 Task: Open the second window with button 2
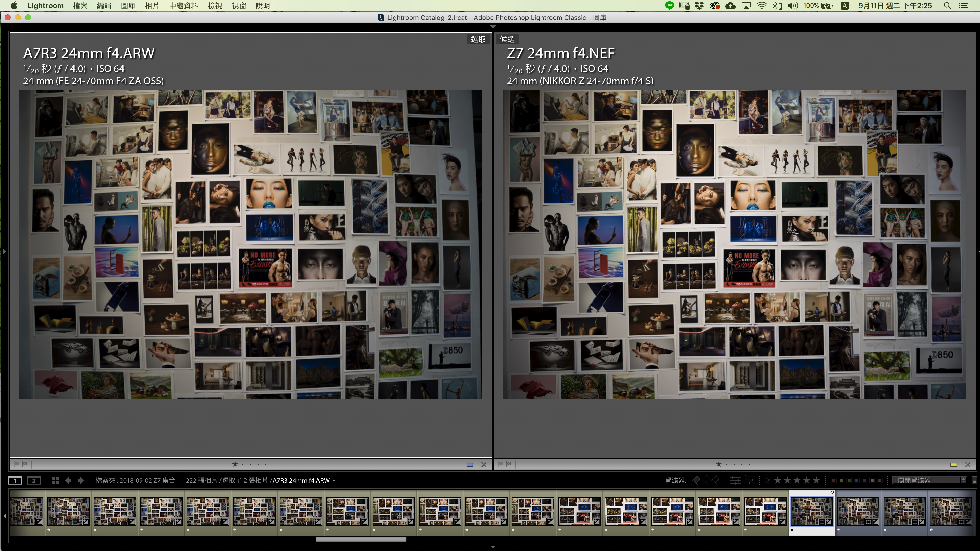tap(33, 480)
